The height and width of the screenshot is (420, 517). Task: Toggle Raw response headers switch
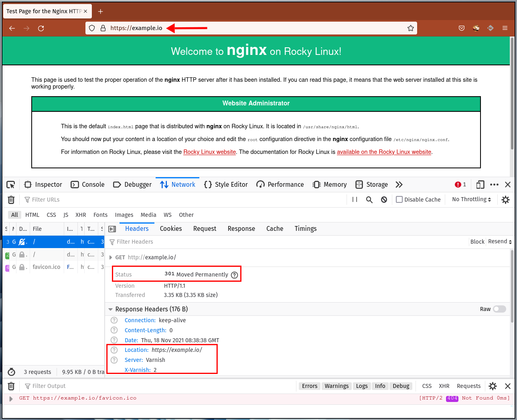point(499,309)
